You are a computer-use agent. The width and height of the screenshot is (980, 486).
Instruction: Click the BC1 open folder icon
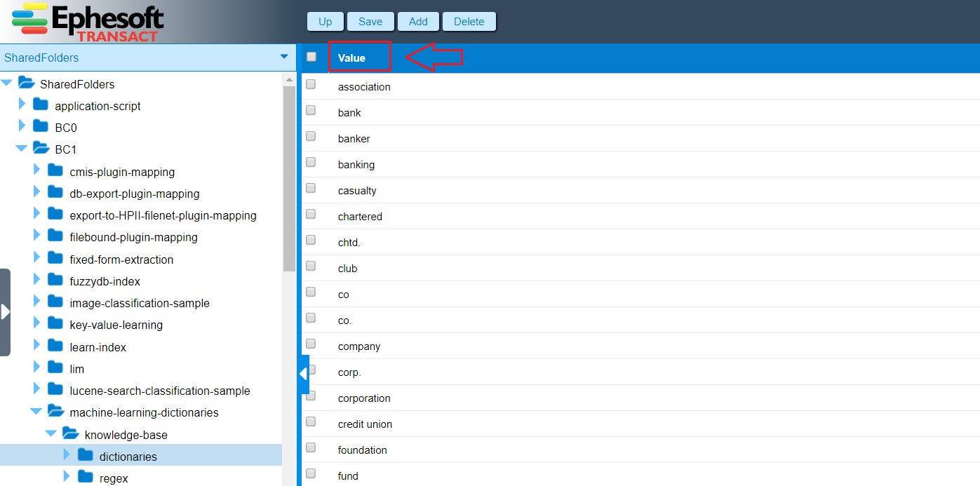41,149
